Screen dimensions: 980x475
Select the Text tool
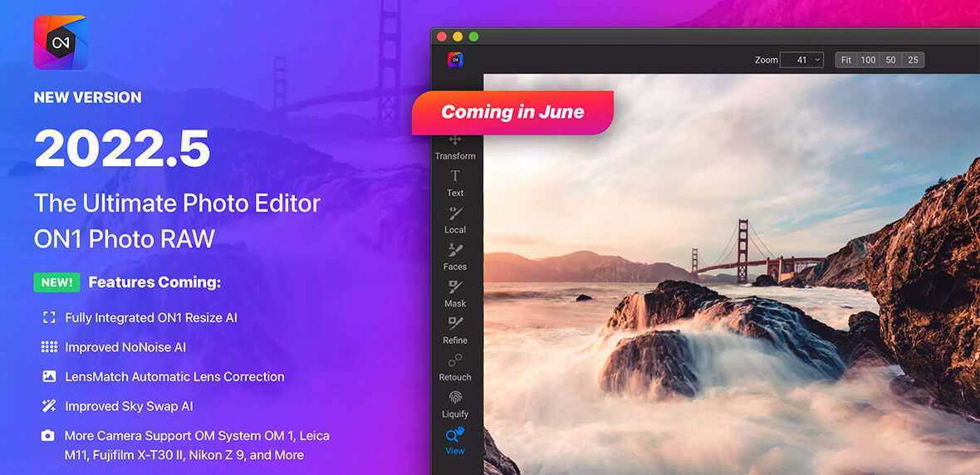point(455,184)
